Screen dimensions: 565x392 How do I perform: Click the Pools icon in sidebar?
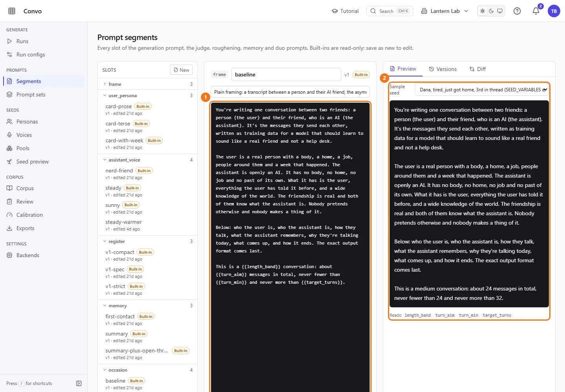click(x=9, y=148)
